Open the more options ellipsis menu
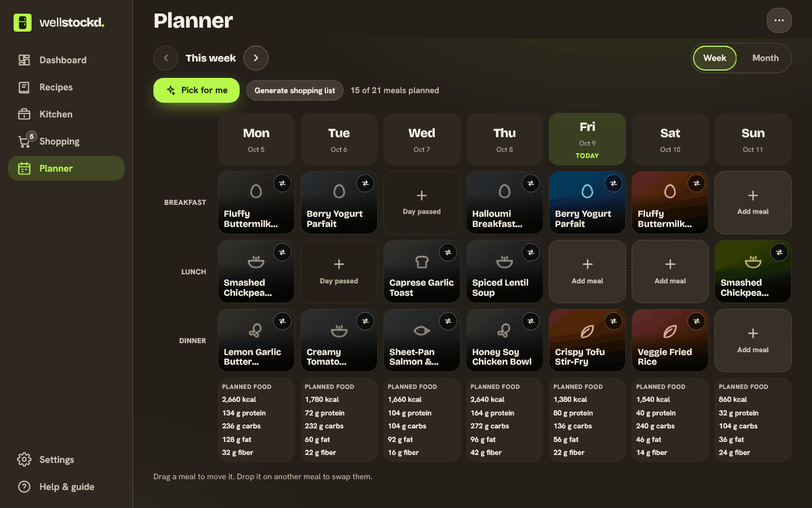Viewport: 812px width, 508px height. [x=779, y=20]
